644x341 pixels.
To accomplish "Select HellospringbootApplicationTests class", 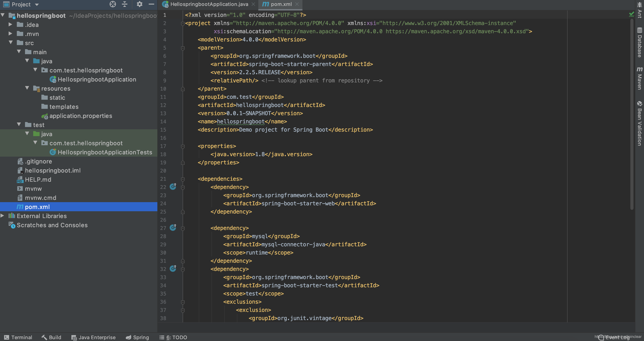I will coord(105,152).
